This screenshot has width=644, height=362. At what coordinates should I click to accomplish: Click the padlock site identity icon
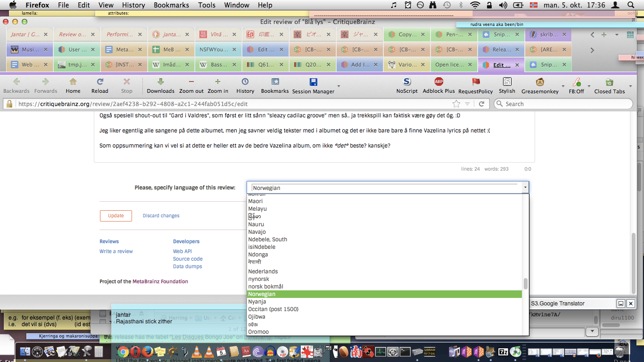coord(8,104)
